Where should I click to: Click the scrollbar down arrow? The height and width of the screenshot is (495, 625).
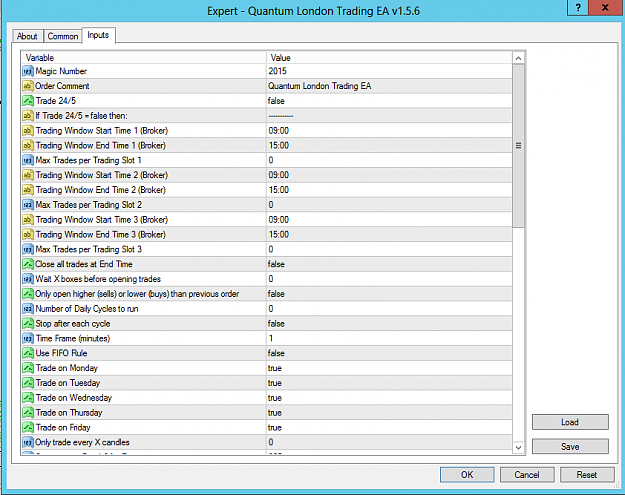tap(518, 448)
